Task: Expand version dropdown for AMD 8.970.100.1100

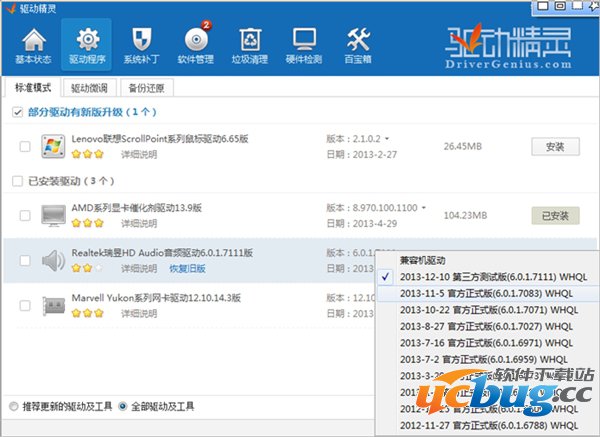Action: point(424,208)
